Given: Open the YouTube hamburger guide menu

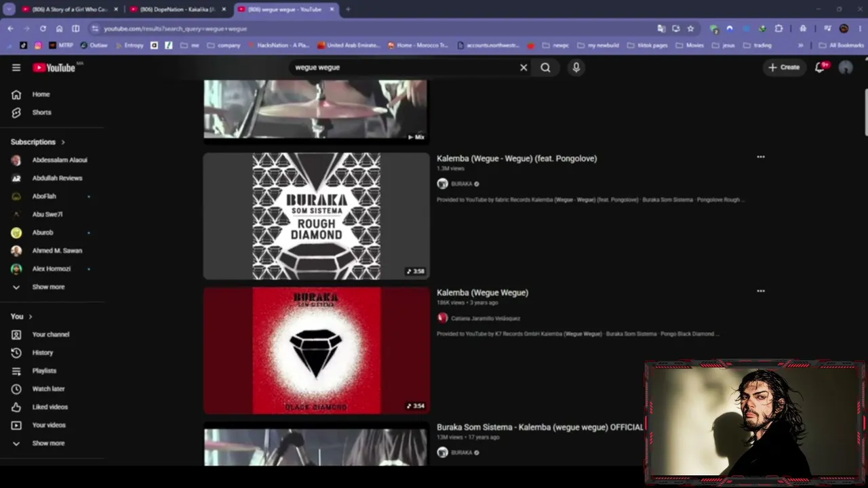Looking at the screenshot, I should click(16, 68).
